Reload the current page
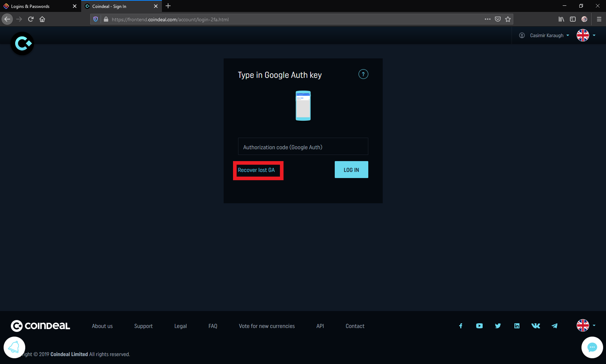The width and height of the screenshot is (606, 364). tap(31, 19)
